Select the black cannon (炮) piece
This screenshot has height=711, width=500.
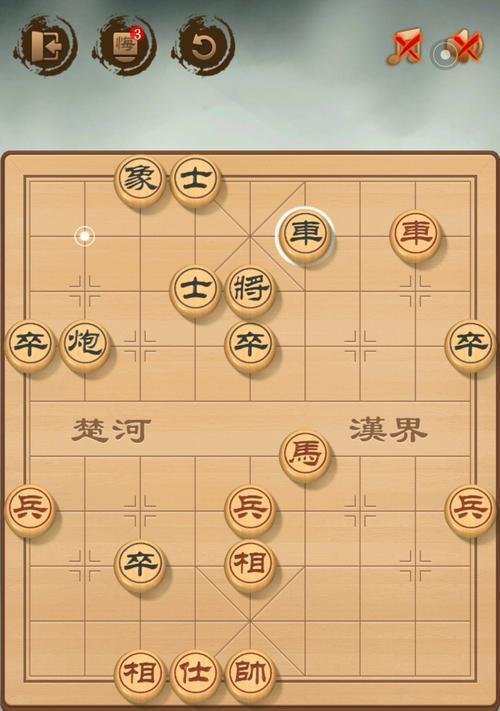point(85,346)
